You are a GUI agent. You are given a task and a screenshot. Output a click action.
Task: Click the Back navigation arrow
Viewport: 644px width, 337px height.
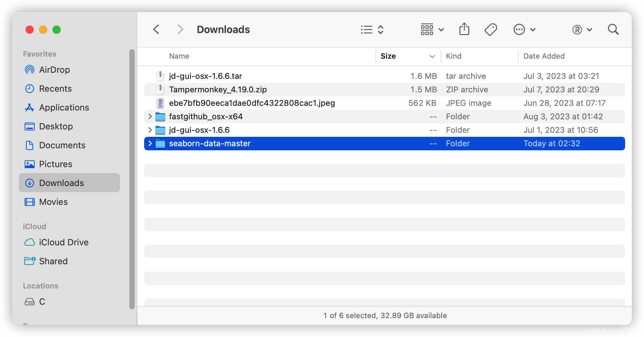(x=156, y=29)
